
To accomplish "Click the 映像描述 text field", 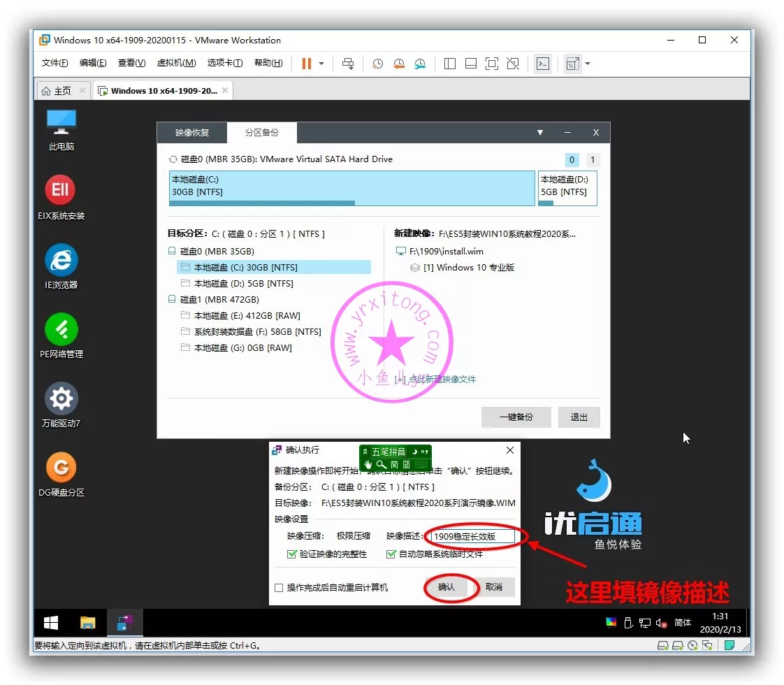I will pos(472,537).
